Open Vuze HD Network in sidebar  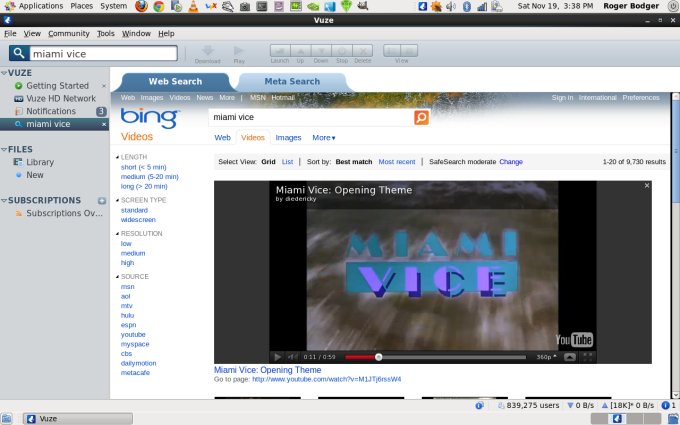(61, 98)
